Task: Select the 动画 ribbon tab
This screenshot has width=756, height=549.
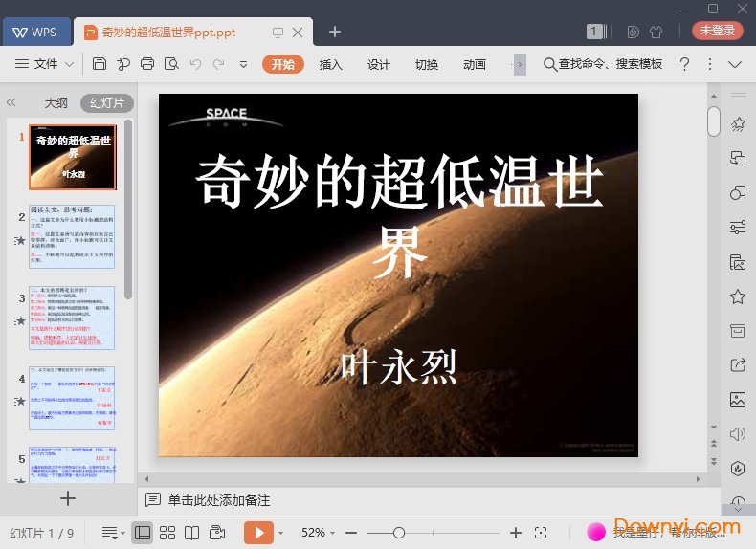Action: click(475, 64)
